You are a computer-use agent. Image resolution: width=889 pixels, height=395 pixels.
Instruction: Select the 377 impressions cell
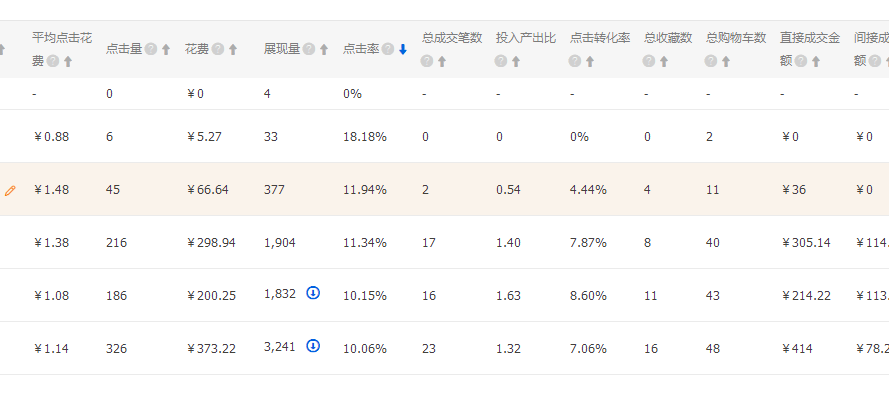[273, 190]
